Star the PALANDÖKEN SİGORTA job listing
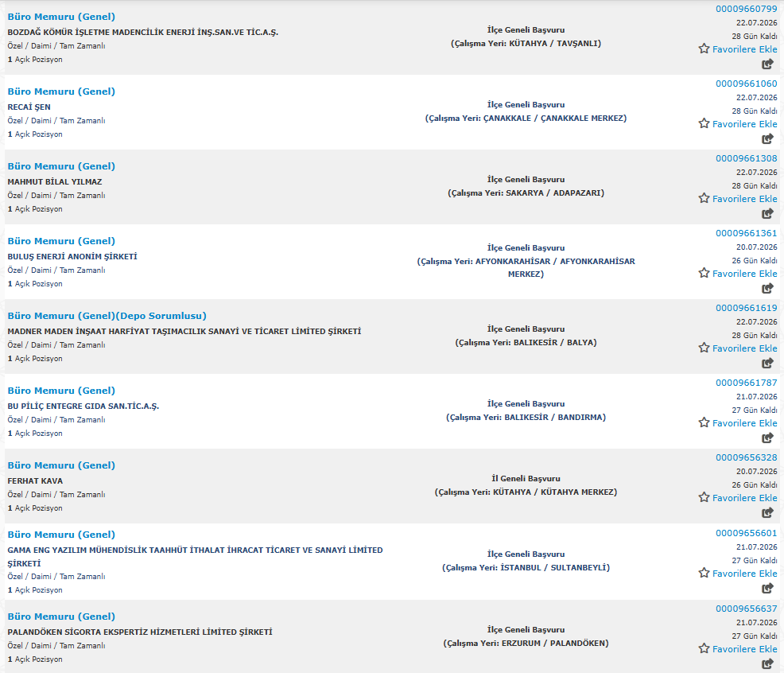Viewport: 784px width, 673px height. pos(704,648)
